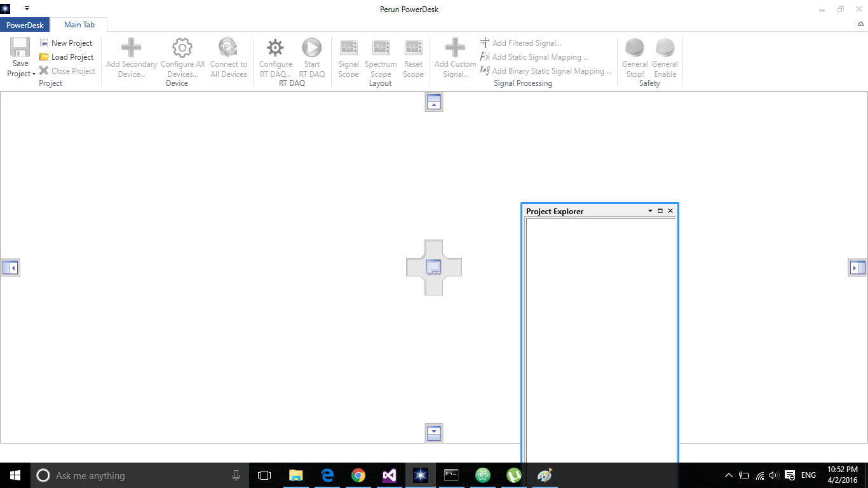
Task: Open the quick access toolbar dropdown
Action: coord(27,9)
